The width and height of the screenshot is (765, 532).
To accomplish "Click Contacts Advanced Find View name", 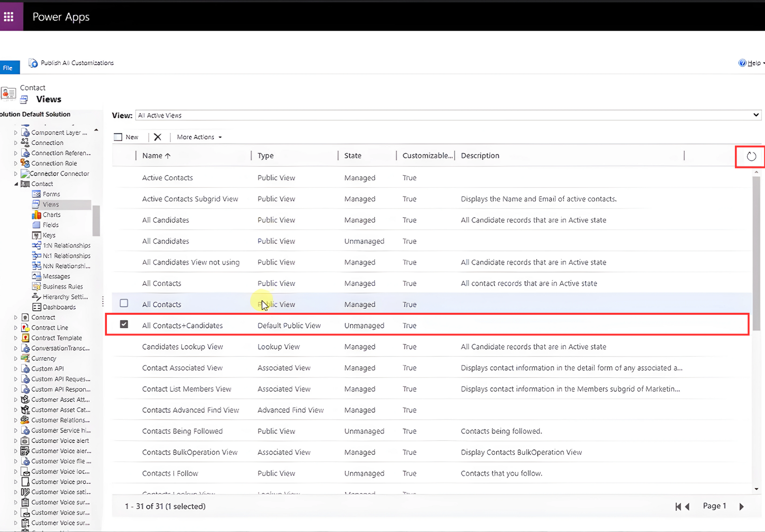I will coord(191,410).
